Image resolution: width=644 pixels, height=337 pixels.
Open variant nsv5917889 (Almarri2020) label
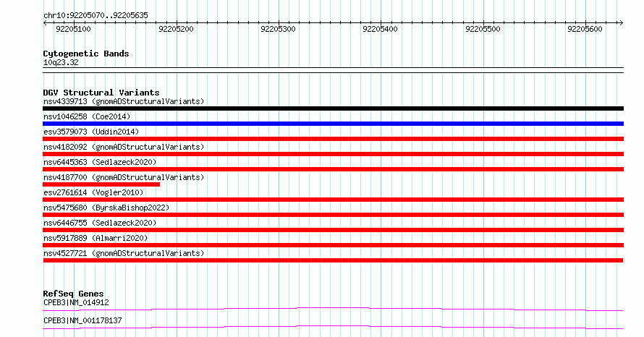pos(96,238)
